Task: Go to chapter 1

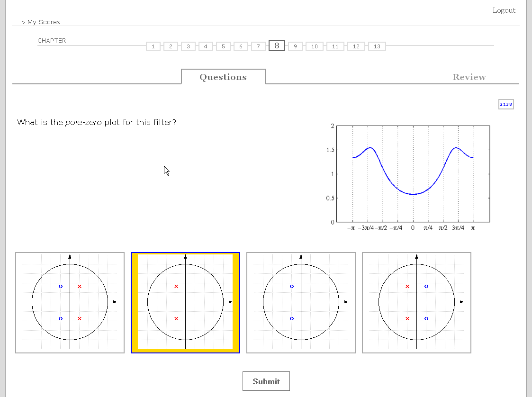Action: [x=153, y=46]
